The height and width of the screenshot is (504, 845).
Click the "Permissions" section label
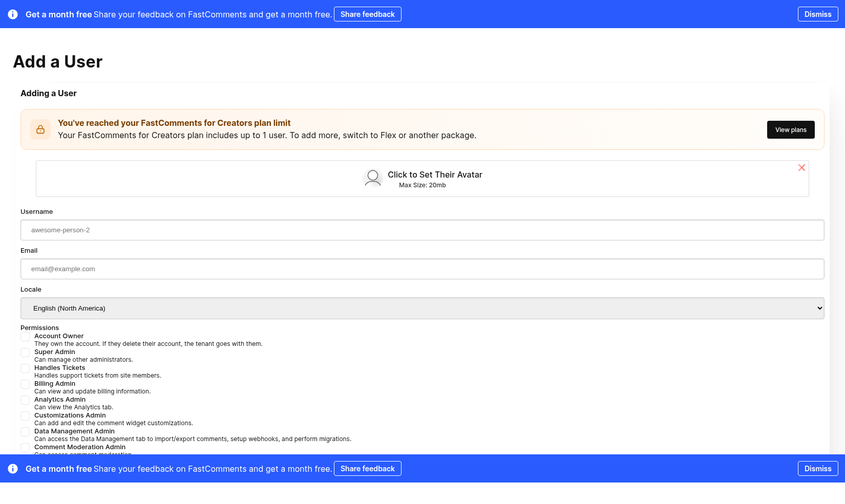tap(39, 328)
